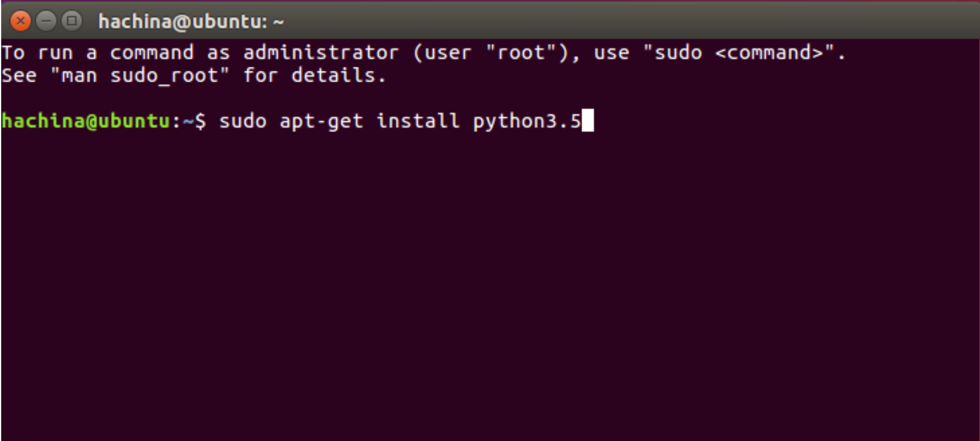This screenshot has width=980, height=441.
Task: Click the white block cursor after python3.5
Action: point(588,121)
